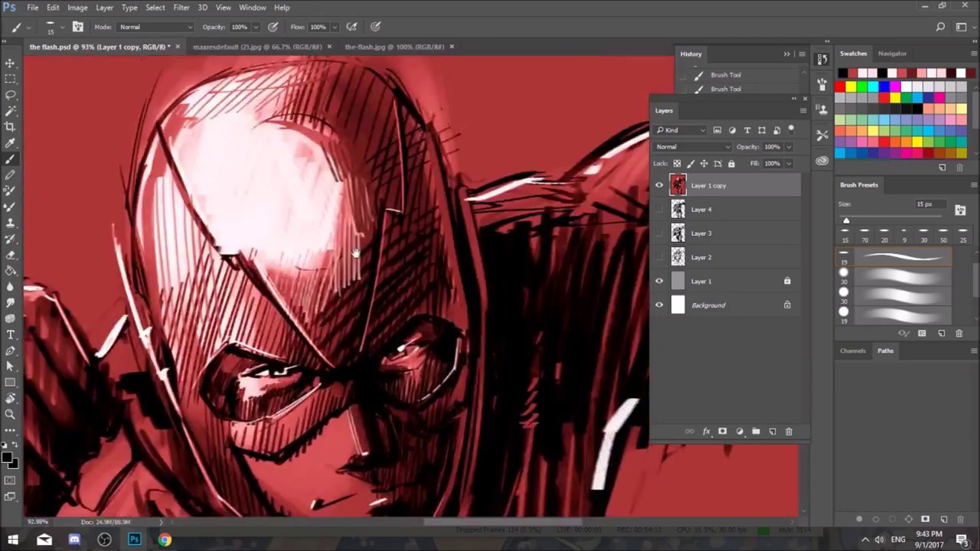Select the Layer 4 layer row
The width and height of the screenshot is (980, 551).
tap(725, 210)
